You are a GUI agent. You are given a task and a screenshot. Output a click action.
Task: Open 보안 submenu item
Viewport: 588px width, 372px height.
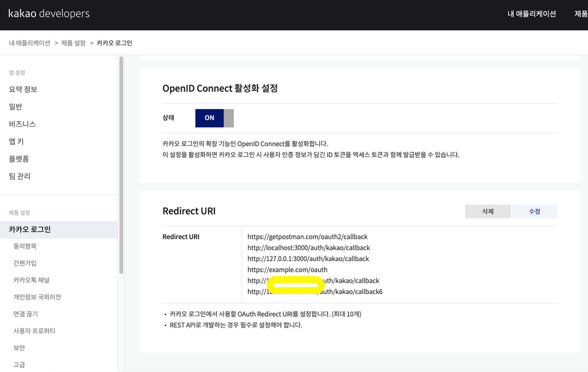pyautogui.click(x=19, y=348)
